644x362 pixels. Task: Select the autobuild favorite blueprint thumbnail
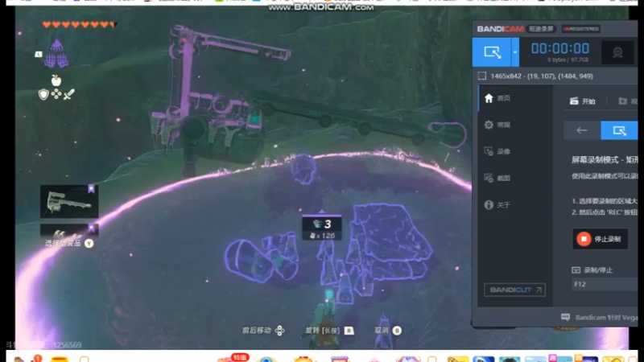69,202
